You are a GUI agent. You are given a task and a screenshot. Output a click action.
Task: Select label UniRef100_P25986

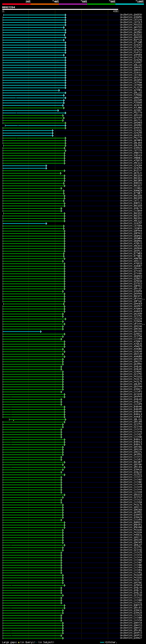131,95
